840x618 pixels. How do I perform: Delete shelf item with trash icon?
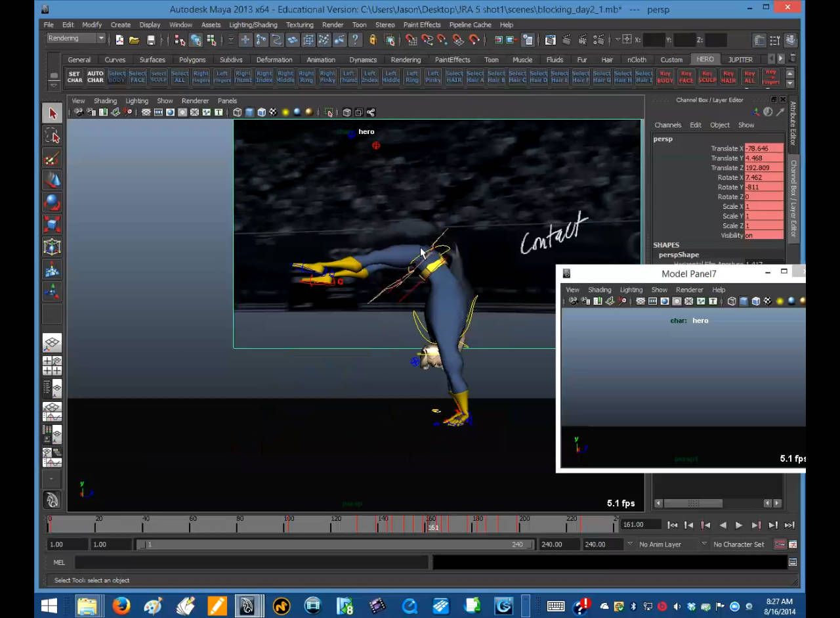(793, 59)
